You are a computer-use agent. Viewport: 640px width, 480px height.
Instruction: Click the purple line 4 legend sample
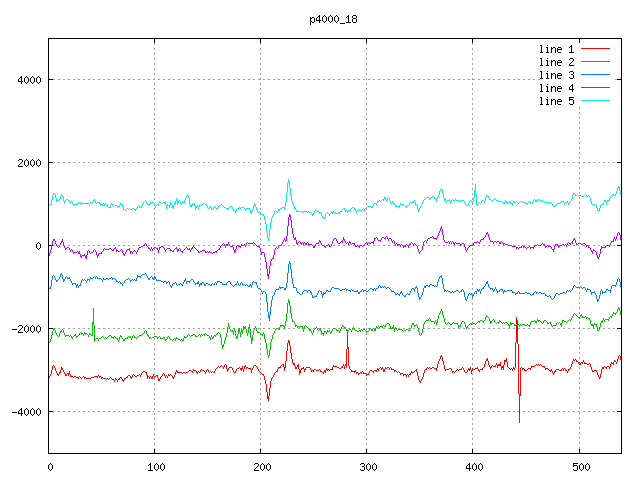pos(595,88)
